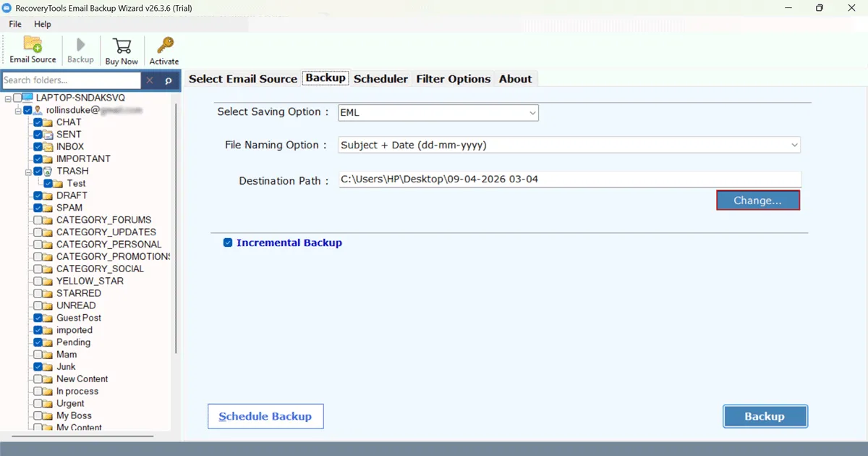The image size is (868, 456).
Task: Click the DRAFT folder icon
Action: point(48,195)
